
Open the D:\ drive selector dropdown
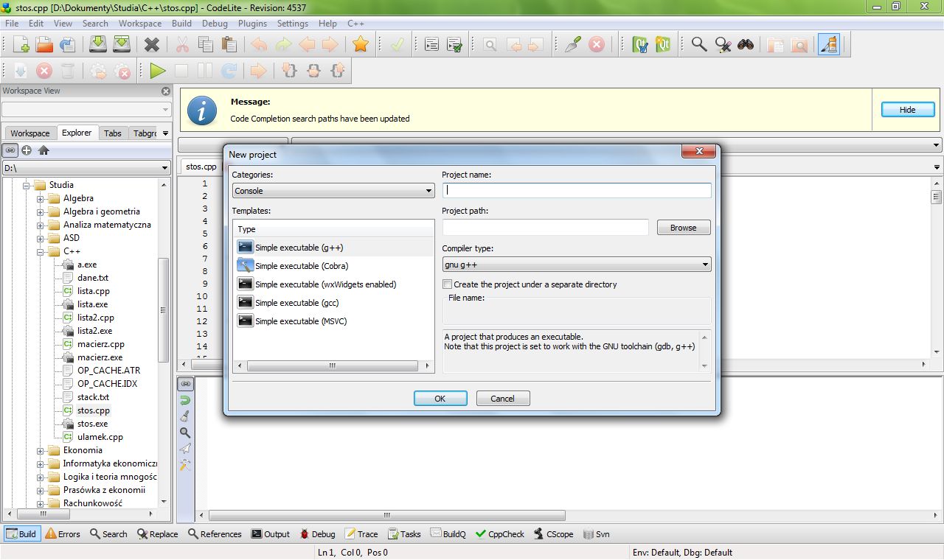click(x=86, y=168)
